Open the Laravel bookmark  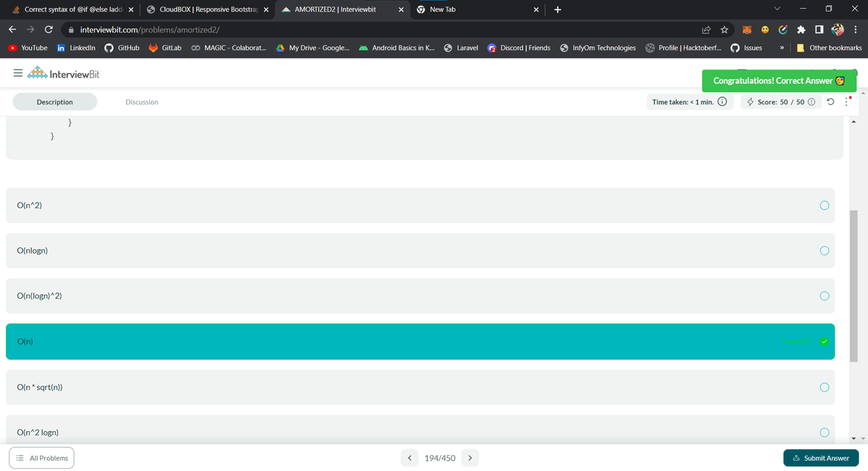(461, 48)
